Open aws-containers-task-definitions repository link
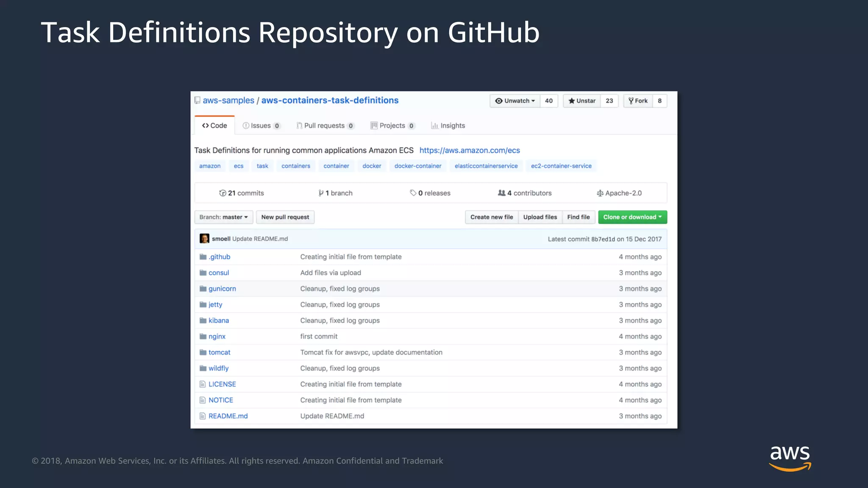 330,100
